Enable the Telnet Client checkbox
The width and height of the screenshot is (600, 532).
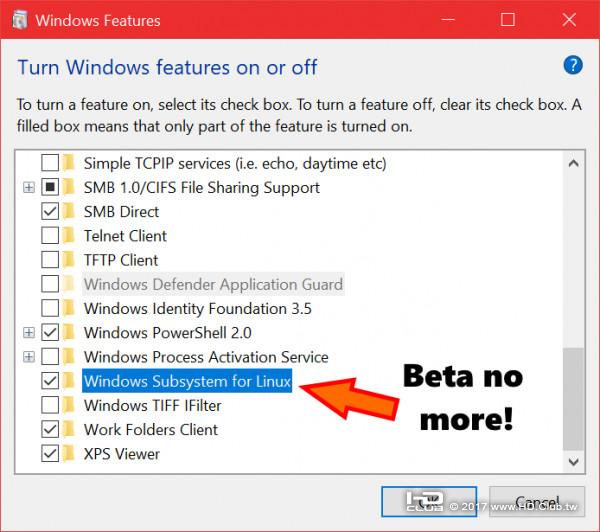point(50,235)
